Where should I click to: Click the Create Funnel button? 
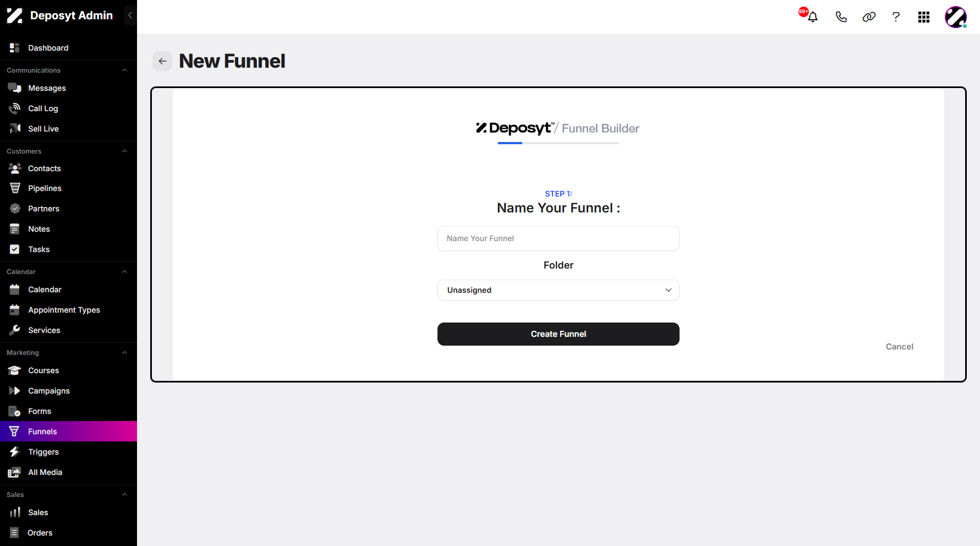[559, 334]
